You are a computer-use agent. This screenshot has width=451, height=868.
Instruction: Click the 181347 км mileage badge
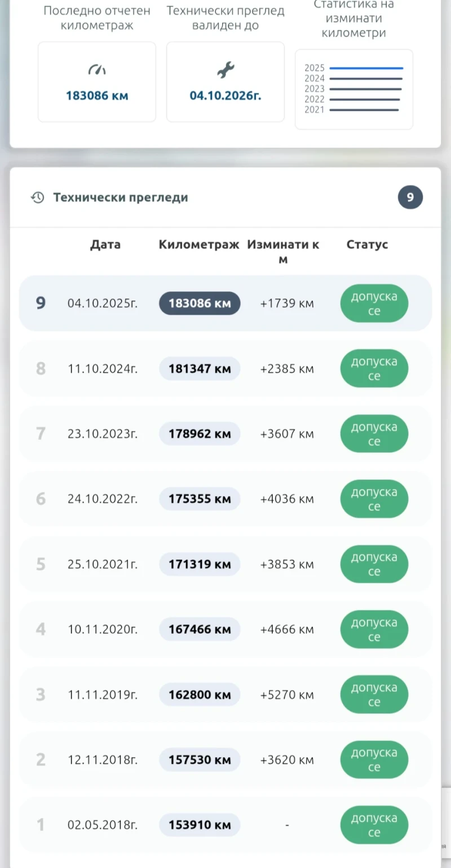point(200,369)
